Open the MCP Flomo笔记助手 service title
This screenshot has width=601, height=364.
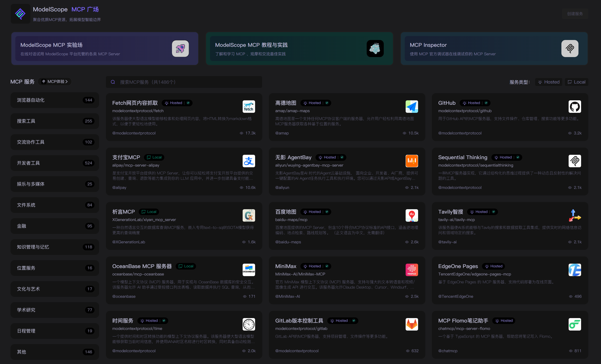[x=463, y=320]
